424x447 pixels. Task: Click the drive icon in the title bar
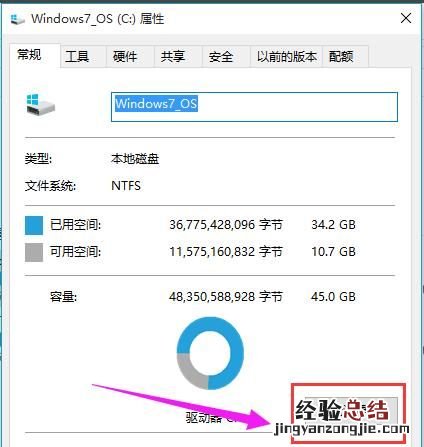tap(17, 19)
